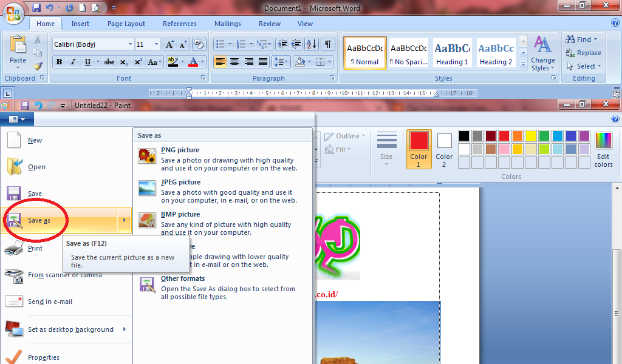Screen dimensions: 622x364
Task: Click the Format Painter brush in Word
Action: (x=38, y=66)
